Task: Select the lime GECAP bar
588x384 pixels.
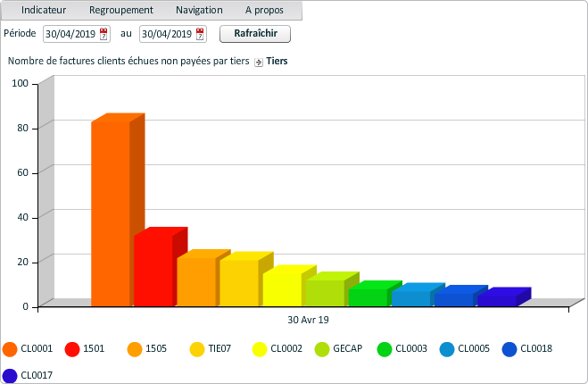Action: (x=325, y=293)
